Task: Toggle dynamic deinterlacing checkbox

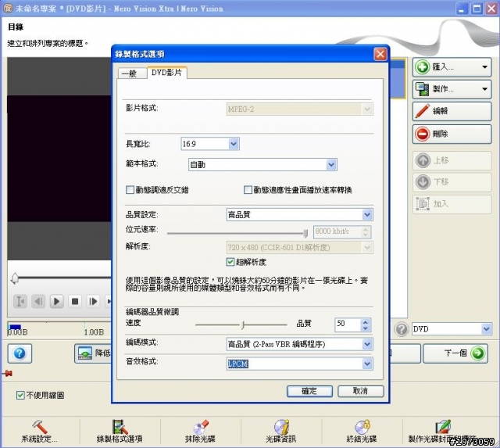Action: (130, 190)
